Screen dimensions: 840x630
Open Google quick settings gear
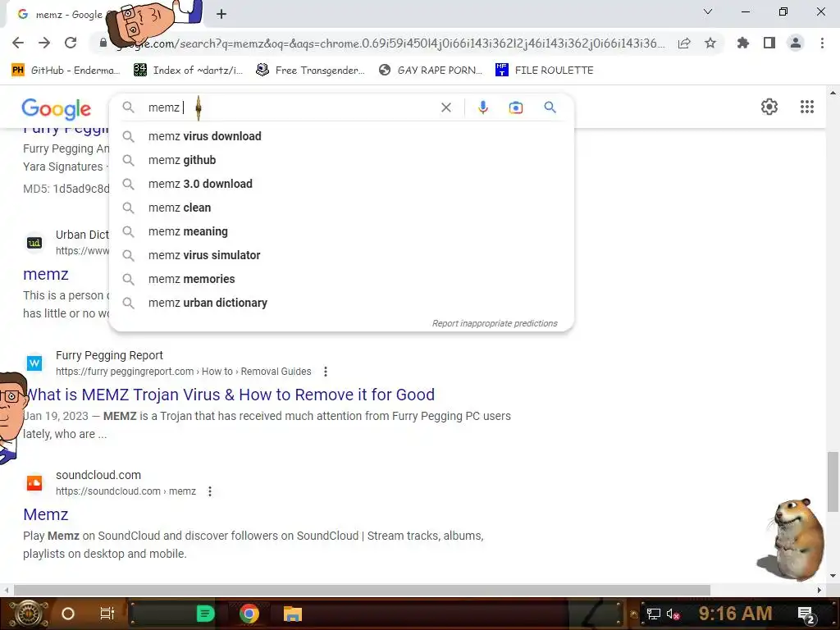coord(769,107)
